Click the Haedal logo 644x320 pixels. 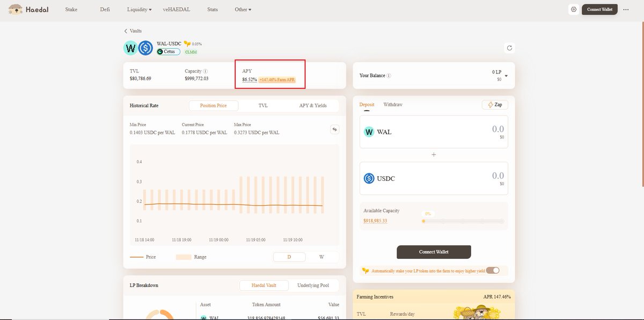point(28,10)
